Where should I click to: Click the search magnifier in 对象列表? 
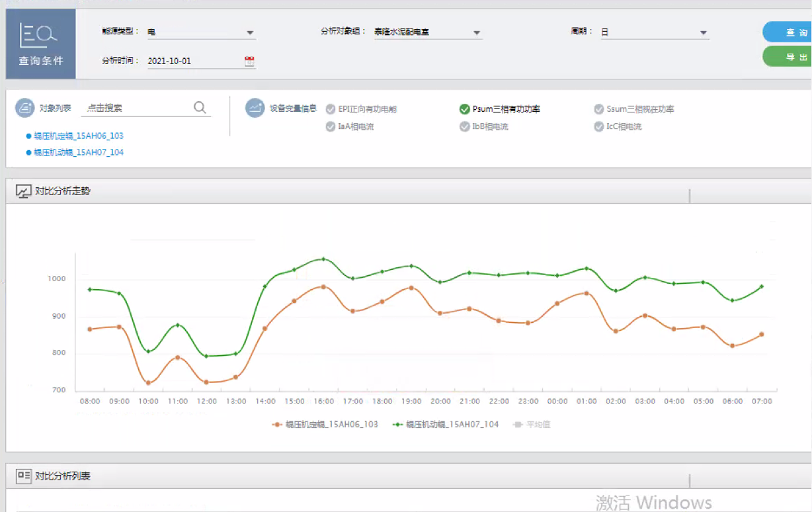coord(200,108)
